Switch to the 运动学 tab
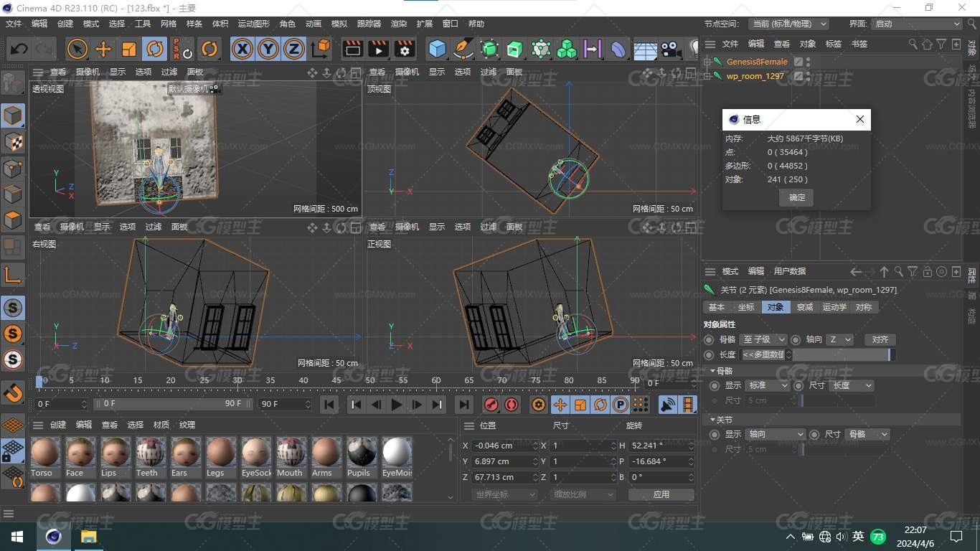This screenshot has width=980, height=551. [834, 307]
